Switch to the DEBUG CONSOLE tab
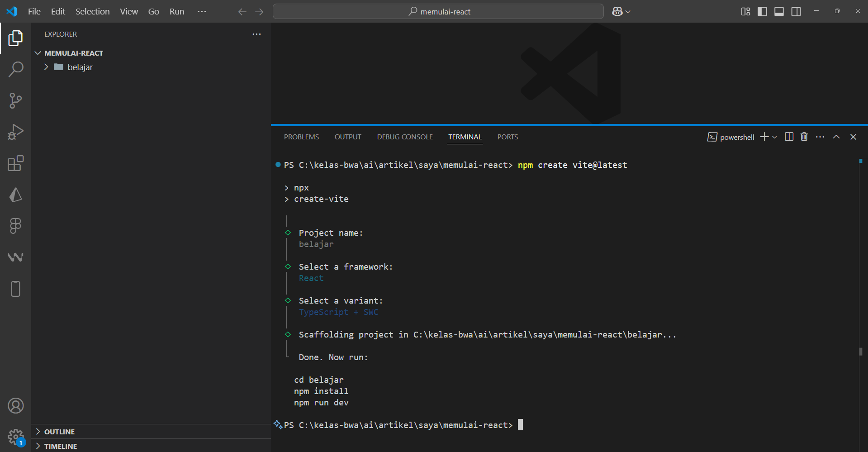The height and width of the screenshot is (452, 868). (405, 137)
